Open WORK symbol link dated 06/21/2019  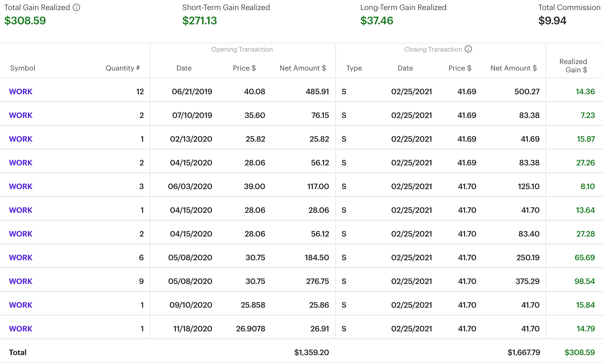(20, 92)
